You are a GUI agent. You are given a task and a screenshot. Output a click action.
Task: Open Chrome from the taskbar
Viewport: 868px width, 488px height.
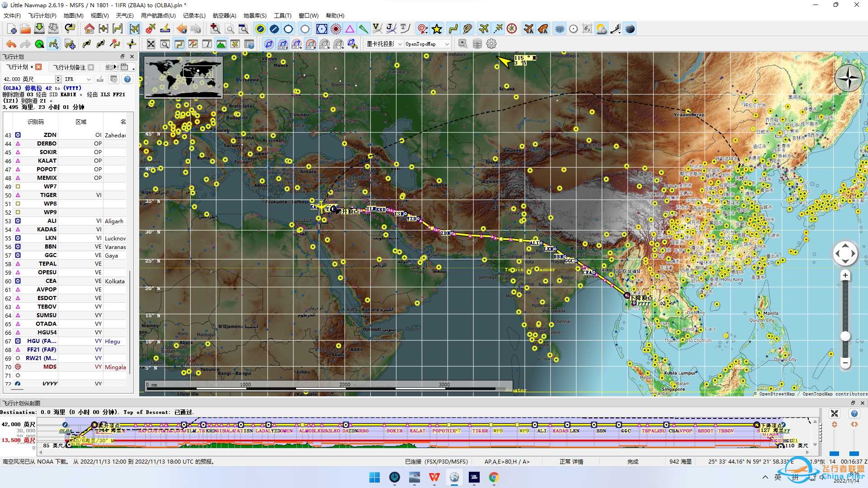494,477
